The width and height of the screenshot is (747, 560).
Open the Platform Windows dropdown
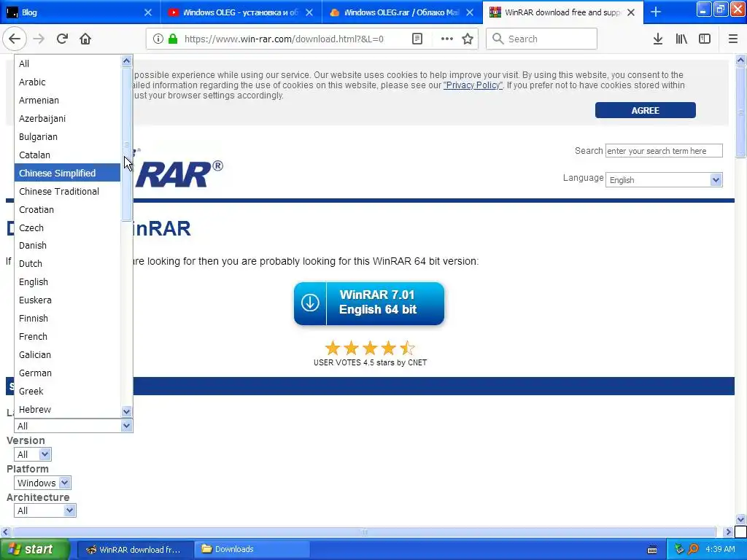[x=42, y=483]
